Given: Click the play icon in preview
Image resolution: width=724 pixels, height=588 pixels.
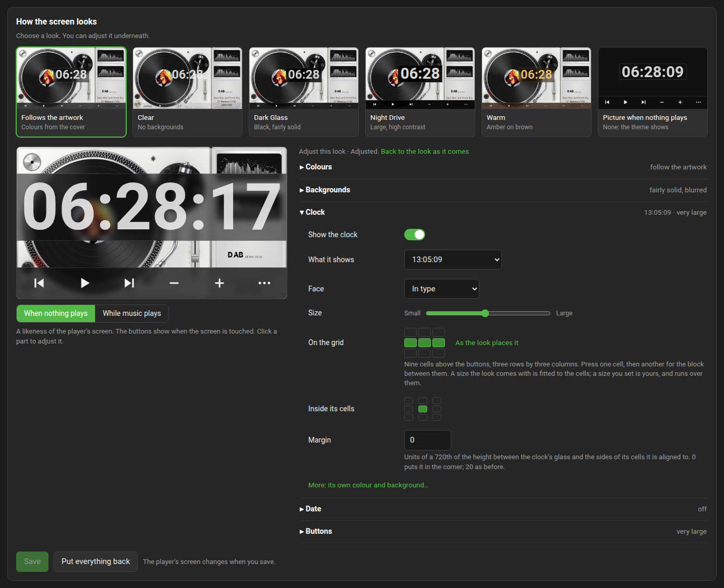Looking at the screenshot, I should pos(85,283).
